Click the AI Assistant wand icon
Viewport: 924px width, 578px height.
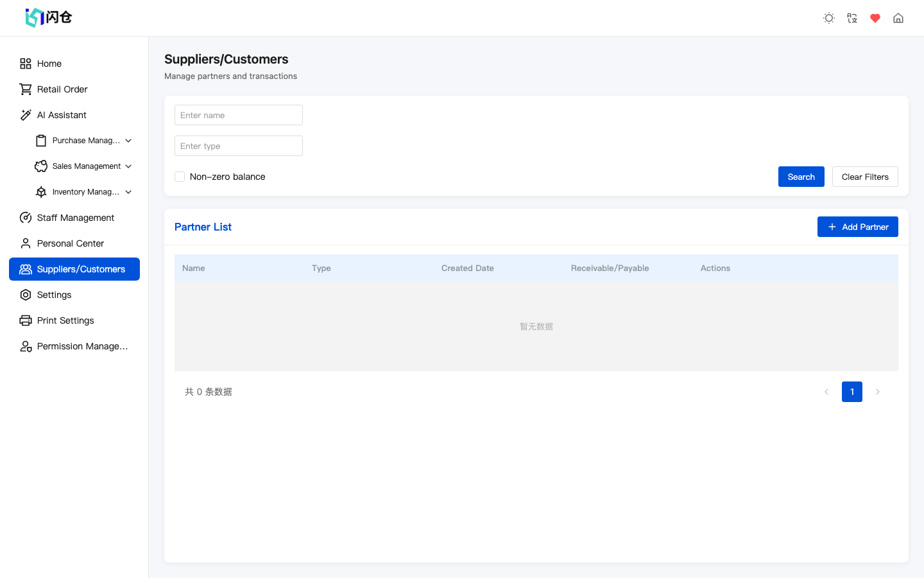pyautogui.click(x=26, y=115)
